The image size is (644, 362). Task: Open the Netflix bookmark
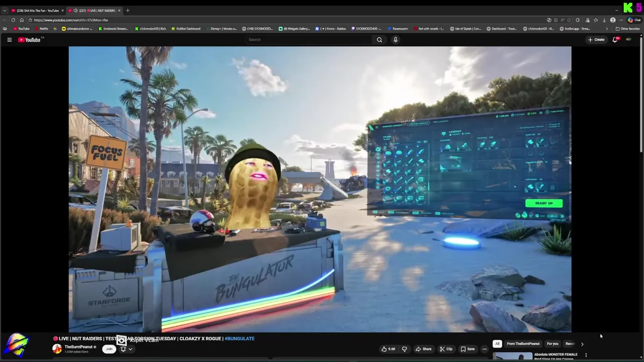click(x=42, y=29)
